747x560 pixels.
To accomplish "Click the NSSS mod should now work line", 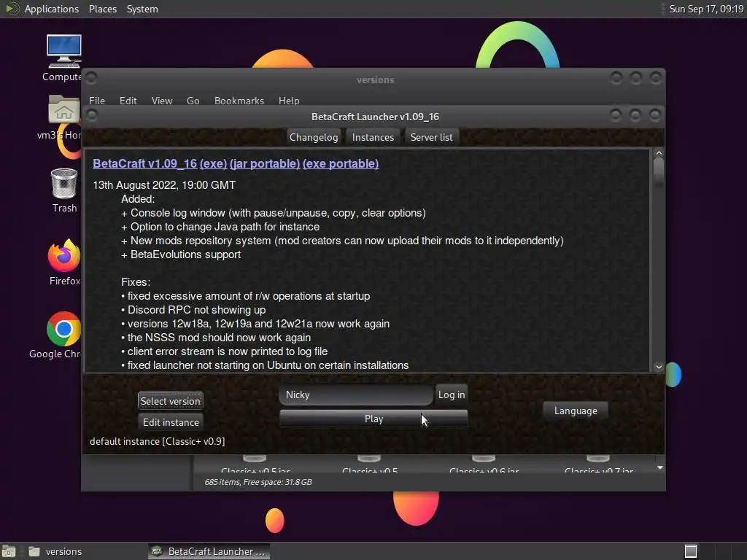I will point(216,338).
